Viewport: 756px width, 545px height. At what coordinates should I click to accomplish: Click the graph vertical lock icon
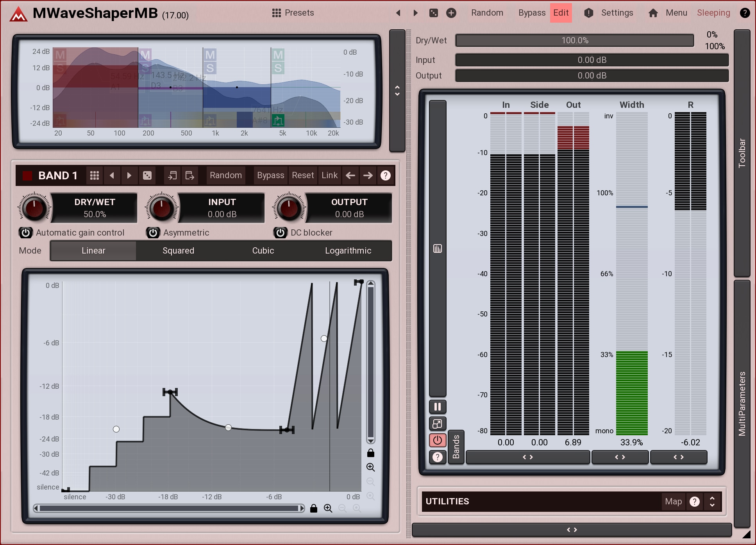[x=370, y=453]
